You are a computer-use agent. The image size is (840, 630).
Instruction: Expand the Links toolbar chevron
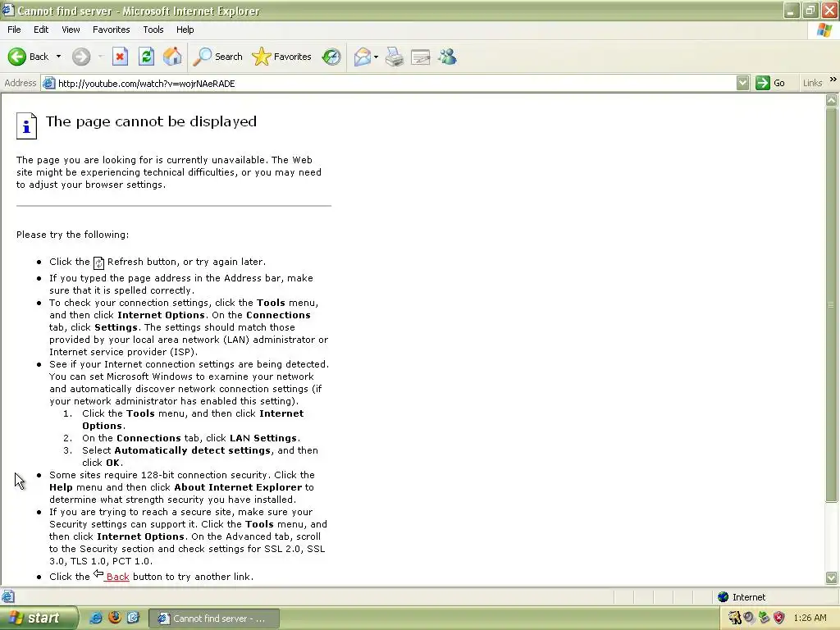pos(833,80)
